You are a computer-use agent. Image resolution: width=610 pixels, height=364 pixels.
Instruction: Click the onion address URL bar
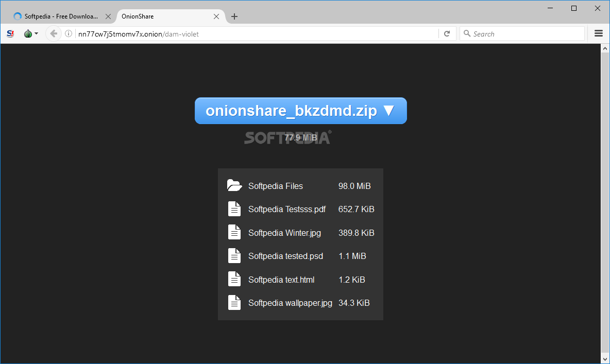tap(257, 34)
